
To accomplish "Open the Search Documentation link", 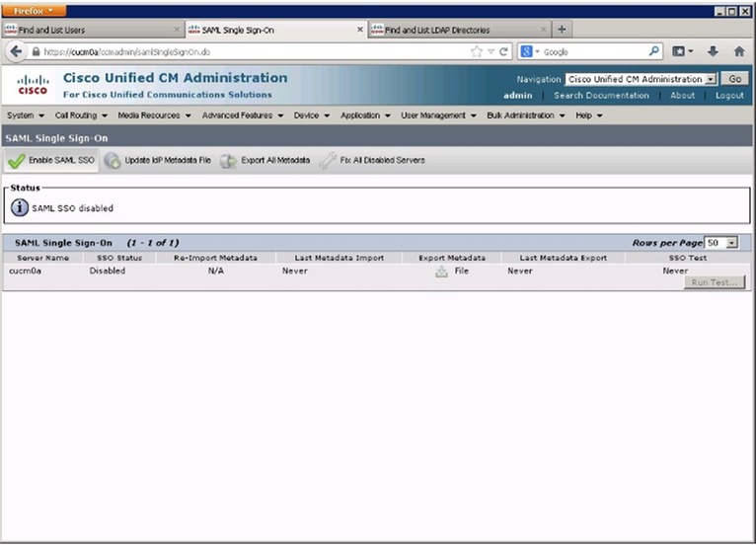I will click(x=601, y=96).
